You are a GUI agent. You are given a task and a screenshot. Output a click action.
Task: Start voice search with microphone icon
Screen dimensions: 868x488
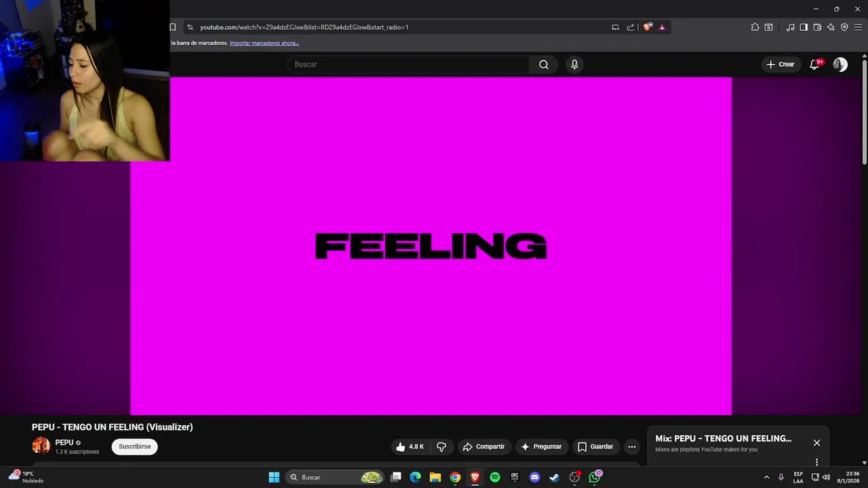(574, 64)
